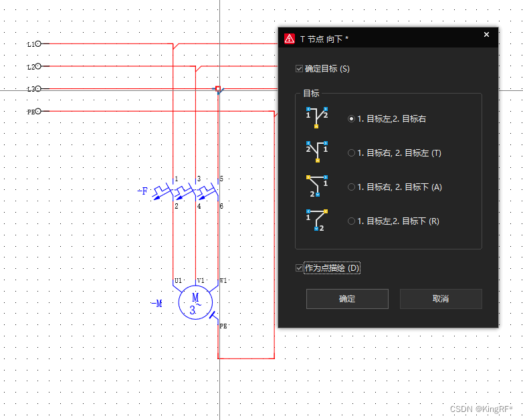Image resolution: width=523 pixels, height=420 pixels.
Task: Click the L1 terminal circle
Action: pos(38,43)
